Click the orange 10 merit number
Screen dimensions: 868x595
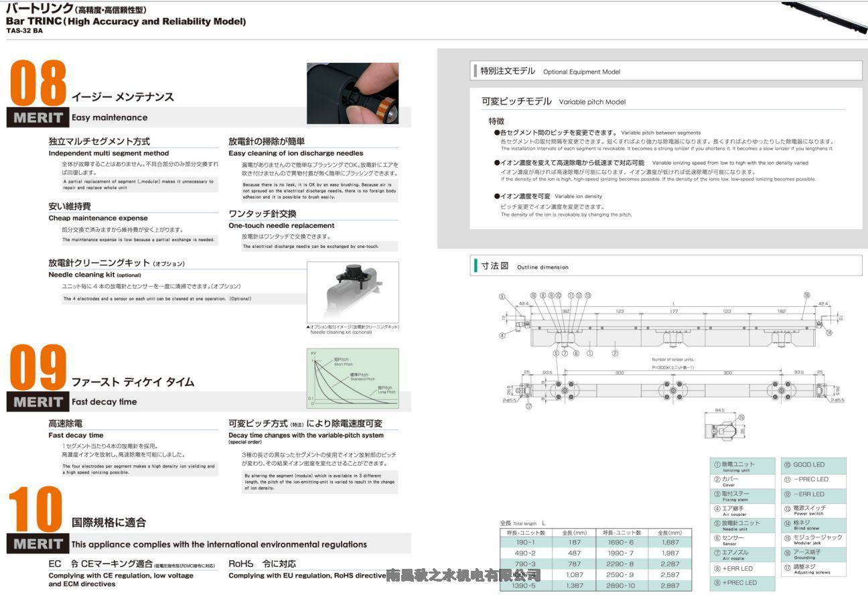tap(35, 511)
